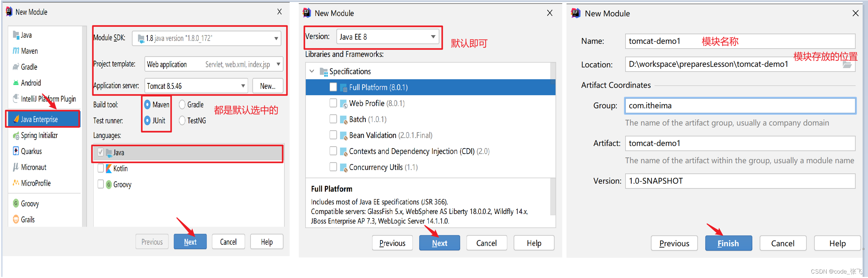Check the Batch (1.0.1) checkbox

[x=333, y=119]
